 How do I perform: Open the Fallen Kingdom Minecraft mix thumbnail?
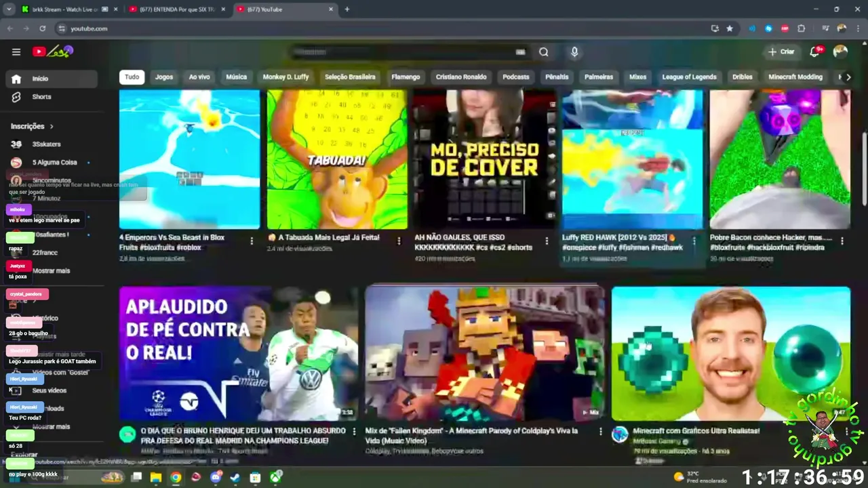click(x=485, y=353)
